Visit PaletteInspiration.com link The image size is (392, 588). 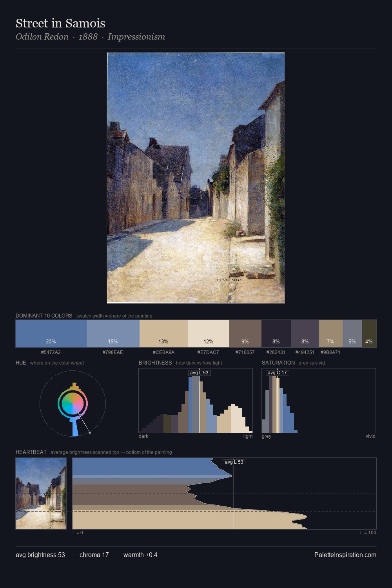pos(345,555)
